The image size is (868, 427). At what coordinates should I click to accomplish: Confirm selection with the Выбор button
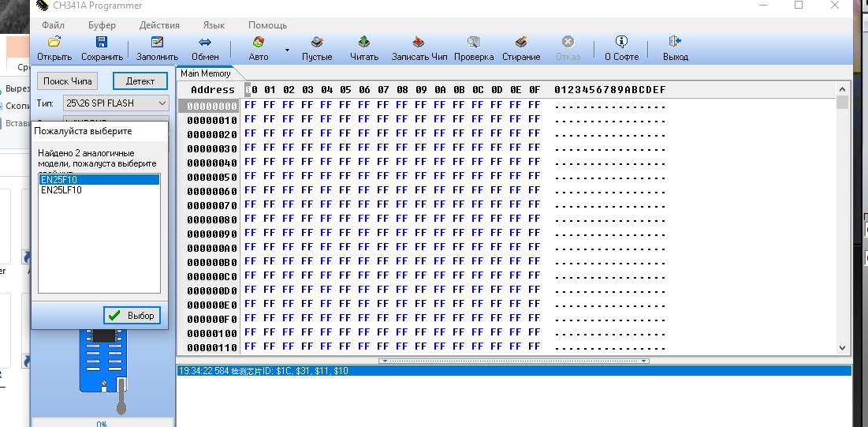pos(132,316)
